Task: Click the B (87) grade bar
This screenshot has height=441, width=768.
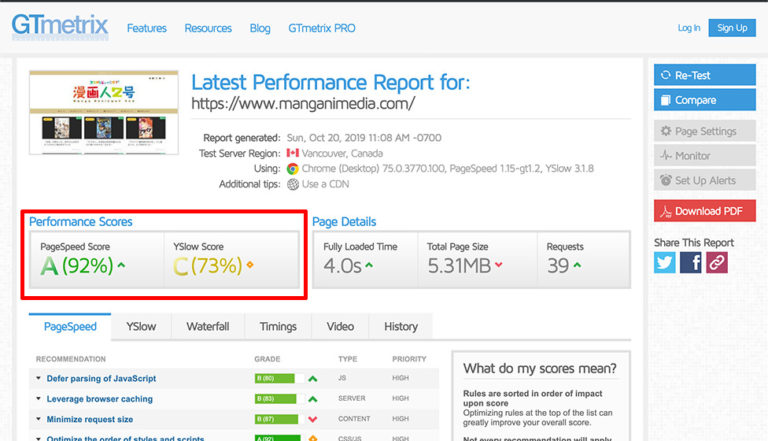Action: coord(277,419)
